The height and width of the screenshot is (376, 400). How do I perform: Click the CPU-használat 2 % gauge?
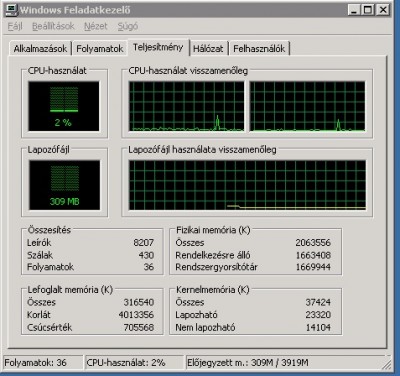(x=64, y=106)
